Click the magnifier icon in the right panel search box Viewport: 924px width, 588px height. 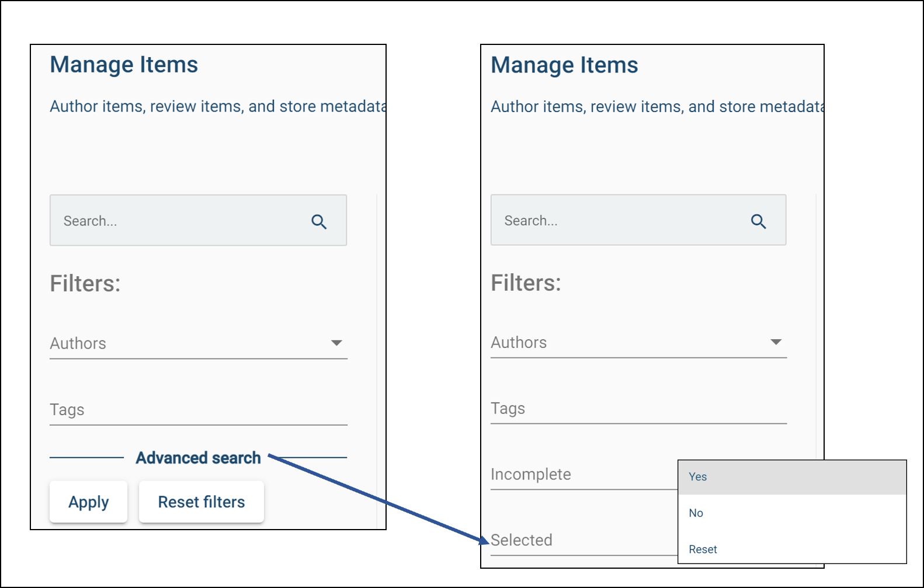pos(758,221)
